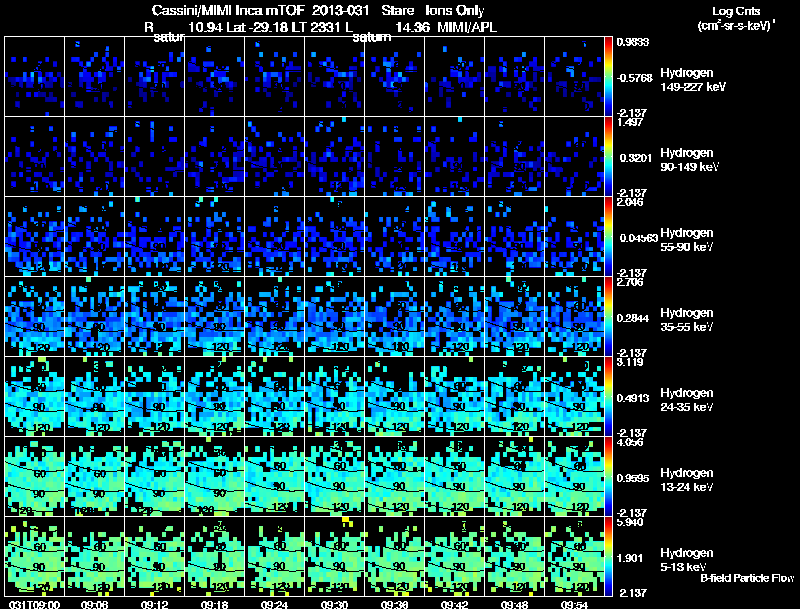Select the 13-24 keV image panel at 09:18

click(214, 477)
